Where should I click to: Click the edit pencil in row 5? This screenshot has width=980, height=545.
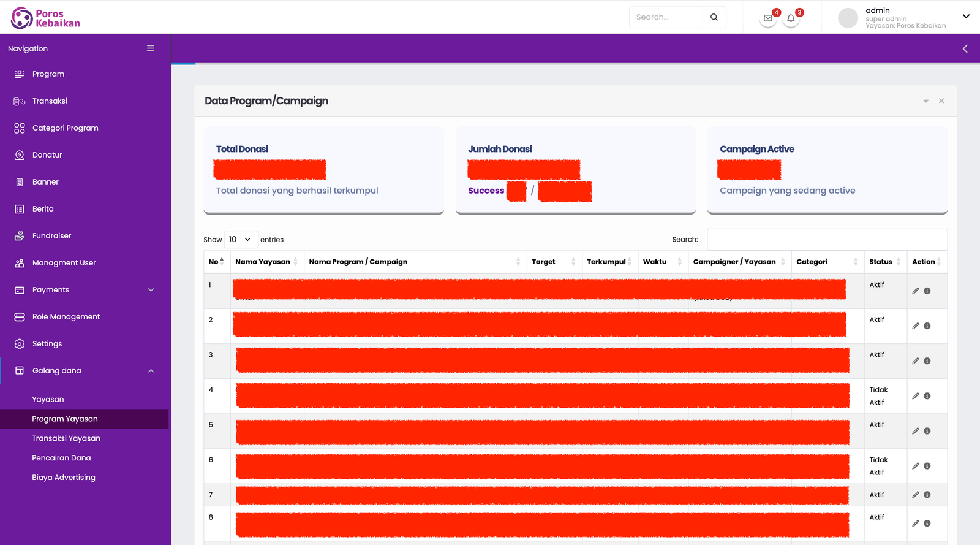point(916,431)
